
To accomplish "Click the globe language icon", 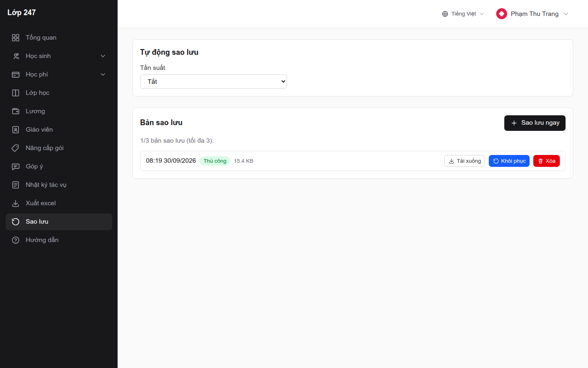I will point(445,14).
